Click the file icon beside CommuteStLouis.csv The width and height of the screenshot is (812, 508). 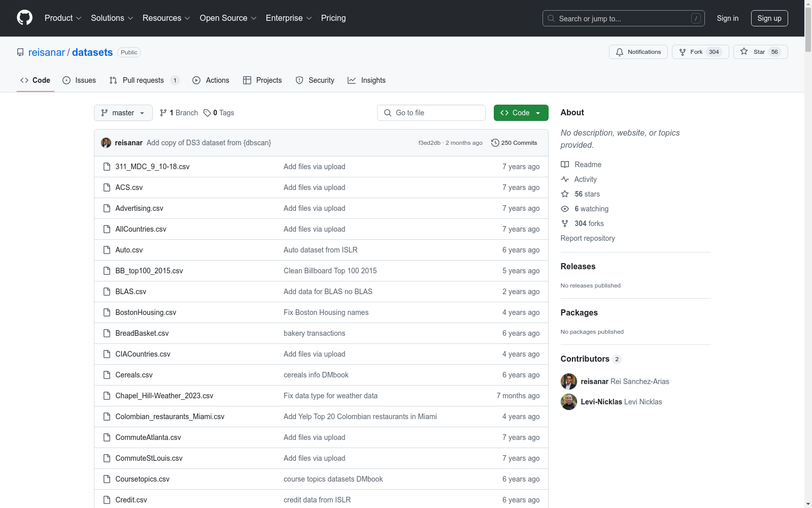[x=107, y=458]
